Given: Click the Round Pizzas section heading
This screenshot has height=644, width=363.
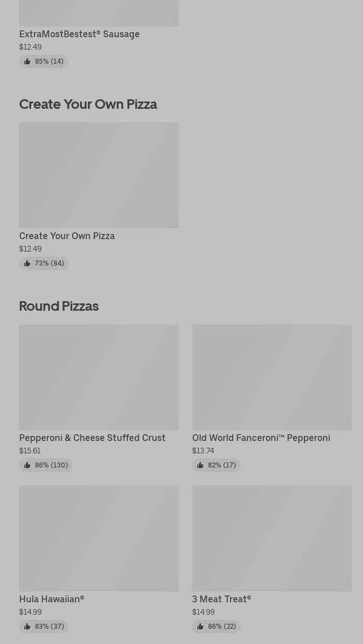Looking at the screenshot, I should (x=59, y=306).
